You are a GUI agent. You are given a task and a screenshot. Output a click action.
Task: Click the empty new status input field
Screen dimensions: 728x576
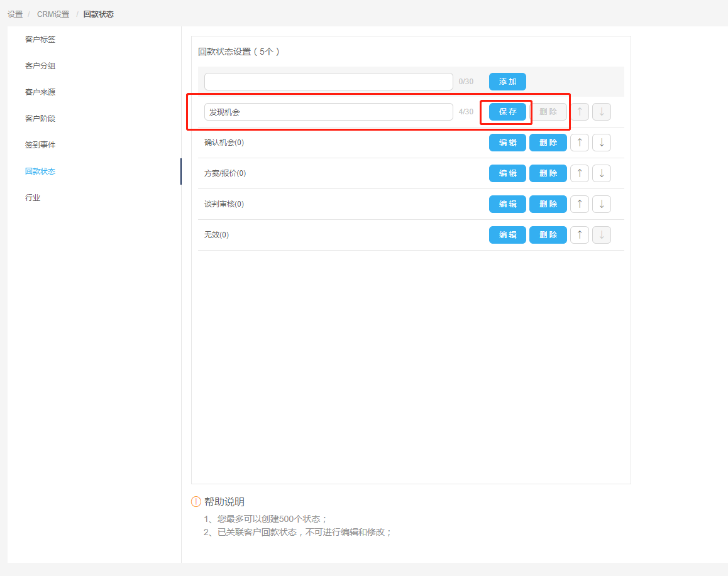(x=328, y=82)
